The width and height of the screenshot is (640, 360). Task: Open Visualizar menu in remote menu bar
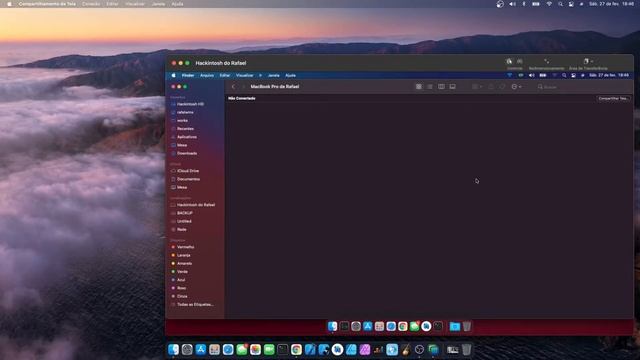pyautogui.click(x=244, y=76)
